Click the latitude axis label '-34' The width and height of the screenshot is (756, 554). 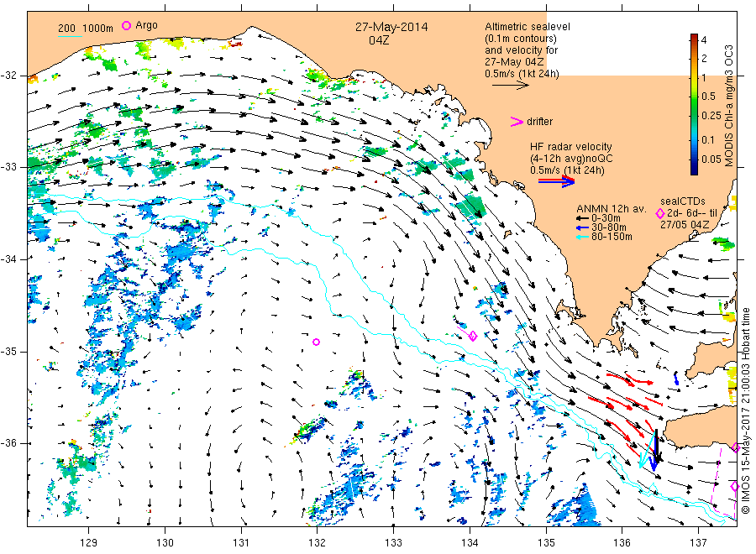click(x=8, y=259)
